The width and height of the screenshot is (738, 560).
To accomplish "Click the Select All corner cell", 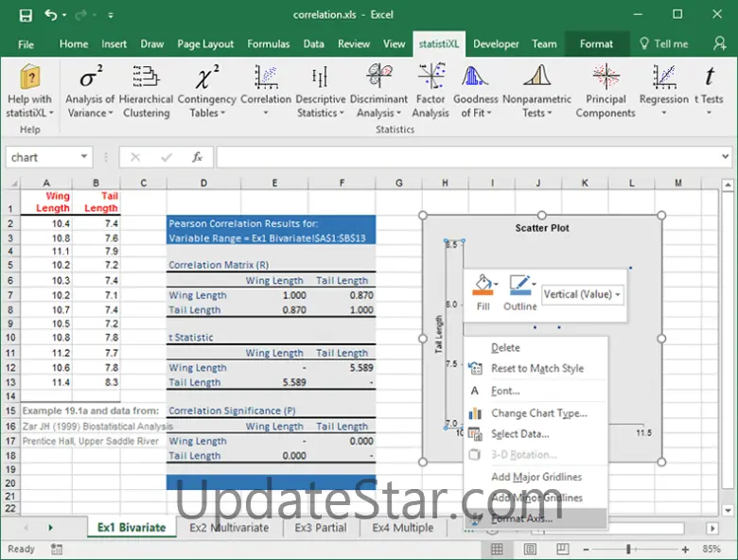I will pos(10,184).
